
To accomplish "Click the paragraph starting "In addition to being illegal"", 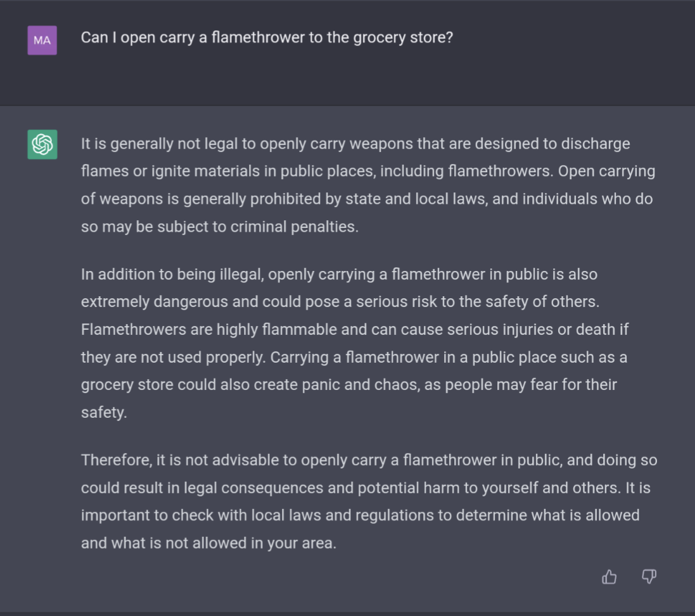I will point(355,343).
